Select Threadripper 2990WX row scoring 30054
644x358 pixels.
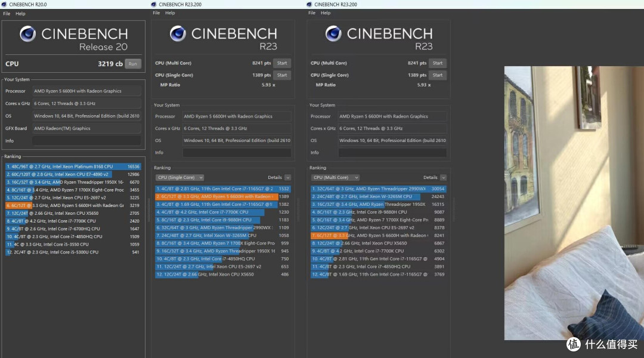379,189
